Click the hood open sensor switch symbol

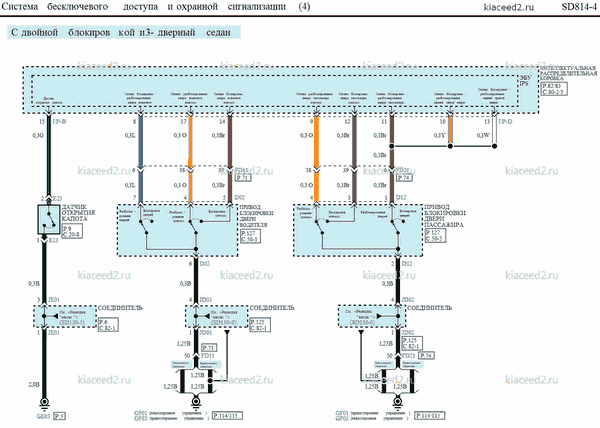[49, 219]
